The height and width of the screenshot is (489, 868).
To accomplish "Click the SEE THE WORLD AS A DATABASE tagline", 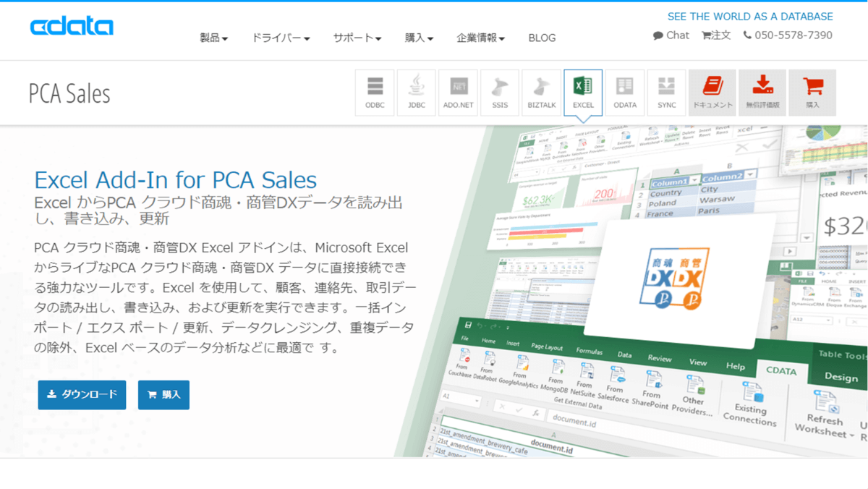I will (x=750, y=16).
